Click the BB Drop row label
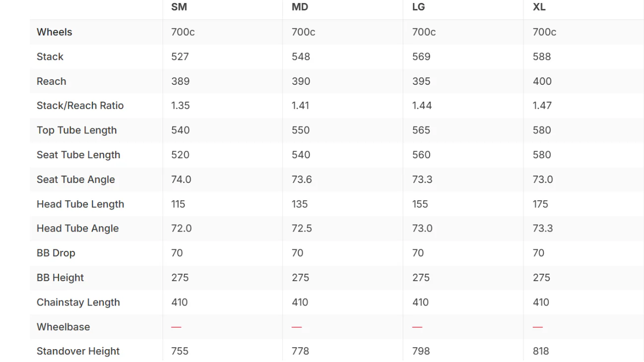The width and height of the screenshot is (644, 362). click(56, 253)
